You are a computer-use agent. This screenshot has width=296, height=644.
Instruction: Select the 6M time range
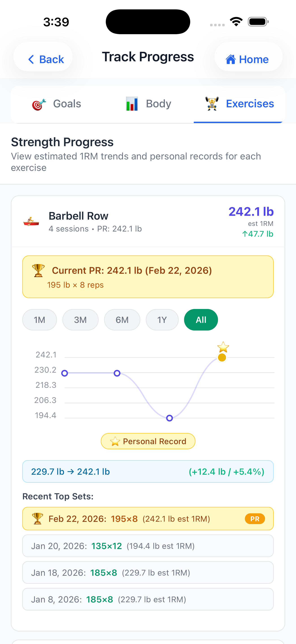(122, 320)
